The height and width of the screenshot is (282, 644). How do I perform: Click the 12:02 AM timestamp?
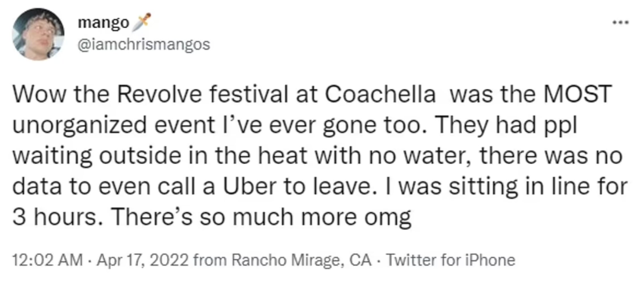point(47,260)
